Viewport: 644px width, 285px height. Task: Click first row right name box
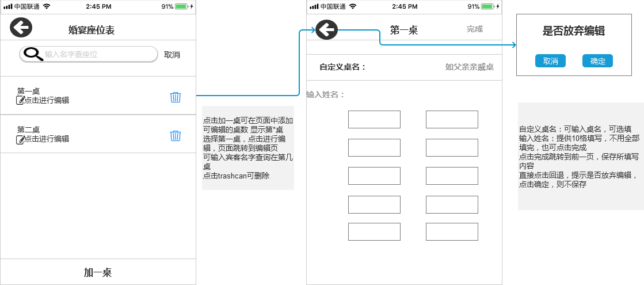452,120
